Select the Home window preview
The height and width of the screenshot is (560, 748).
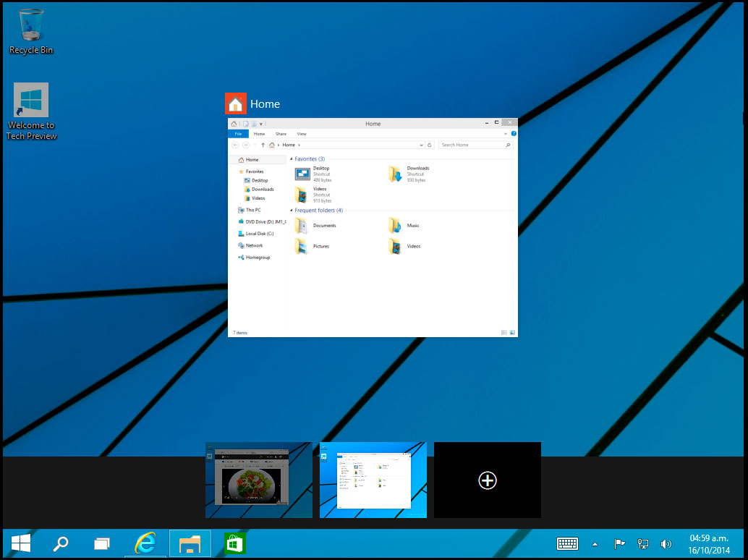click(373, 239)
